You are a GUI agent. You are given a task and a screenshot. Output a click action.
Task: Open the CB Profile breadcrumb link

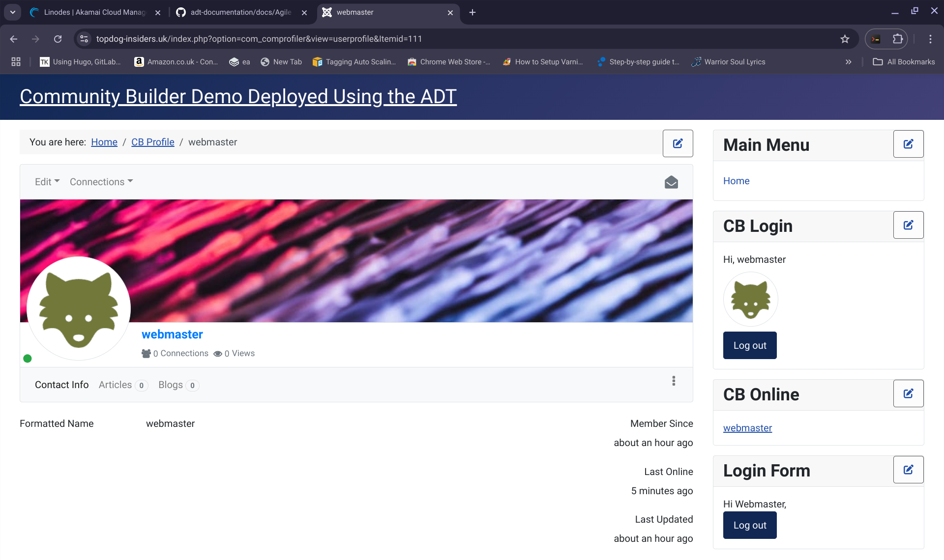click(x=152, y=142)
